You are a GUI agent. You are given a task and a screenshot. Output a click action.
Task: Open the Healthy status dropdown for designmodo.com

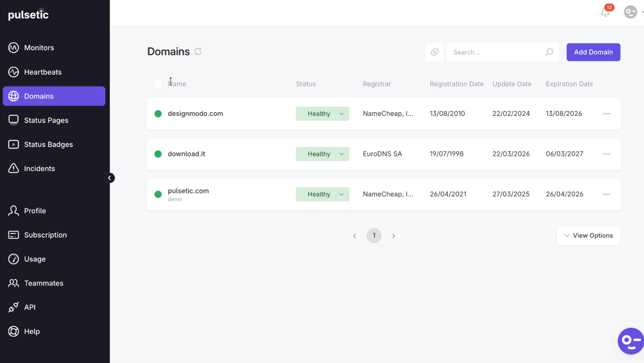[322, 113]
